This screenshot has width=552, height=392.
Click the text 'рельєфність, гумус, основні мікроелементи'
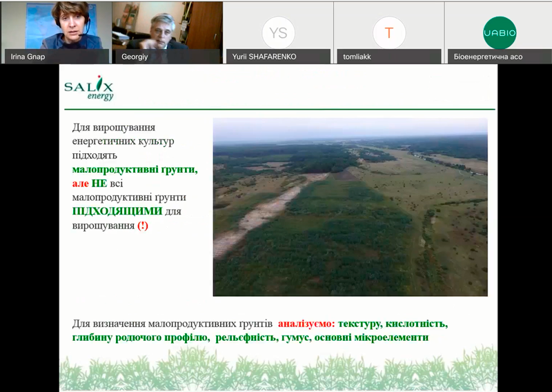click(322, 337)
